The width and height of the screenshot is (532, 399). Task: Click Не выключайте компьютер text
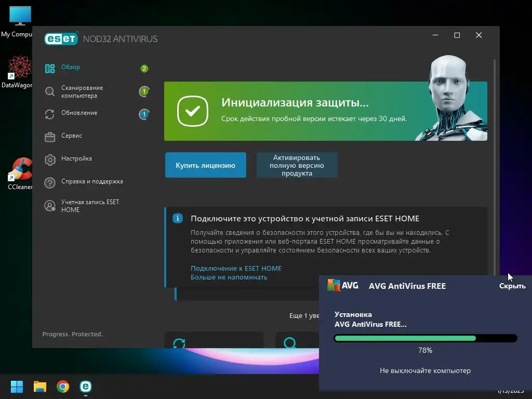click(x=425, y=370)
